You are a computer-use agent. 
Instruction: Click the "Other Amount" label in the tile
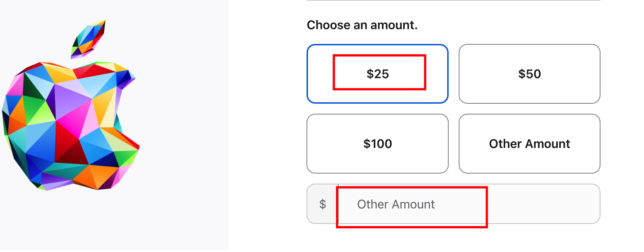click(x=529, y=144)
